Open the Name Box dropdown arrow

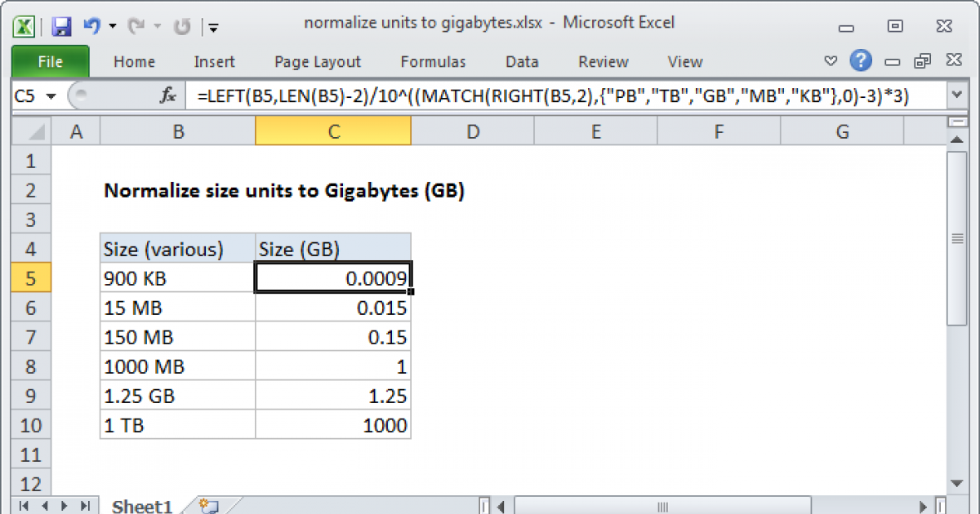pos(51,95)
